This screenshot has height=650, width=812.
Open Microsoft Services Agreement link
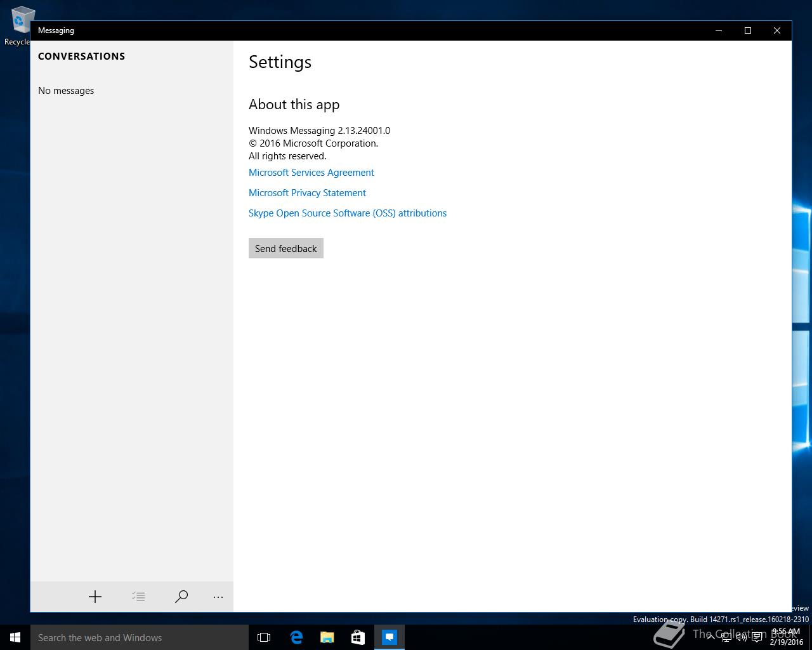tap(311, 173)
